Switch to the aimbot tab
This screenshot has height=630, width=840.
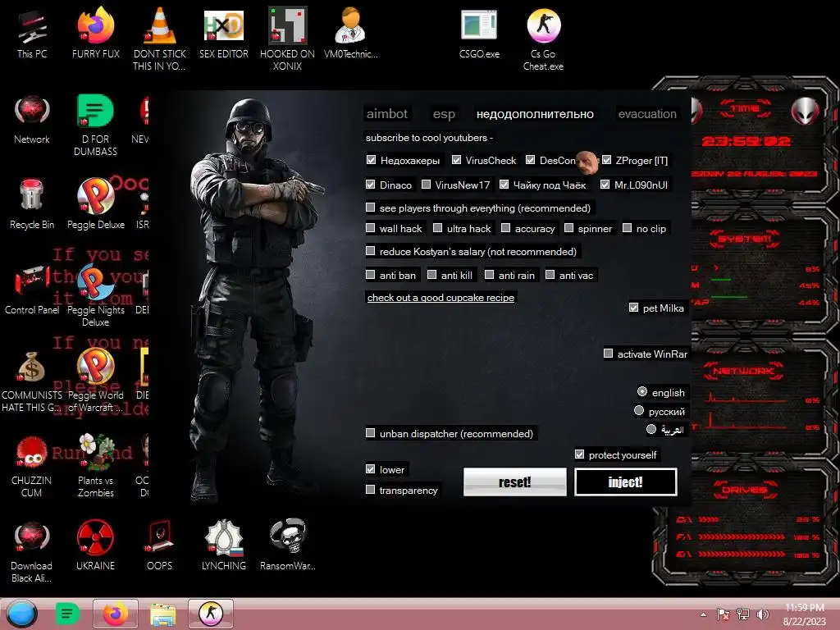[387, 113]
